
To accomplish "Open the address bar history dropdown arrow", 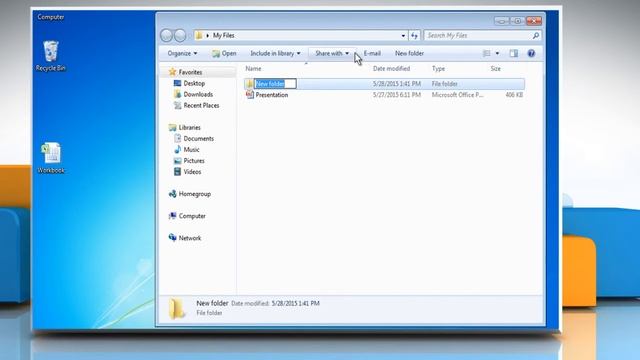I will [403, 36].
